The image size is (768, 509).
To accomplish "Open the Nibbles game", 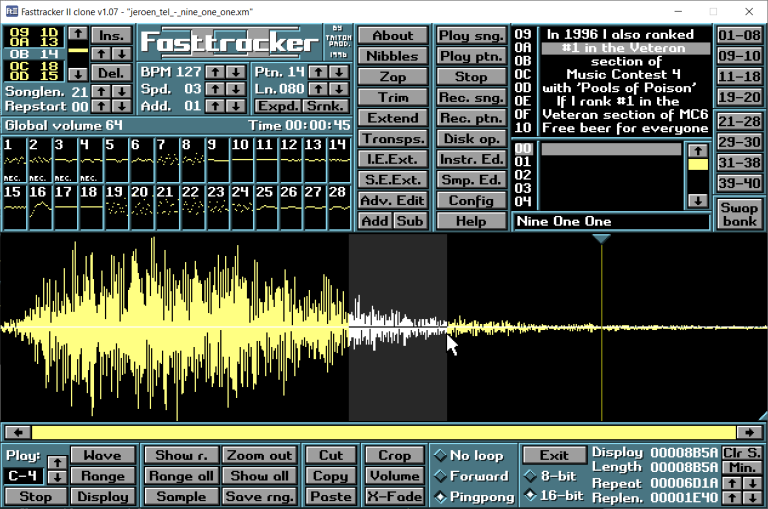I will [393, 56].
